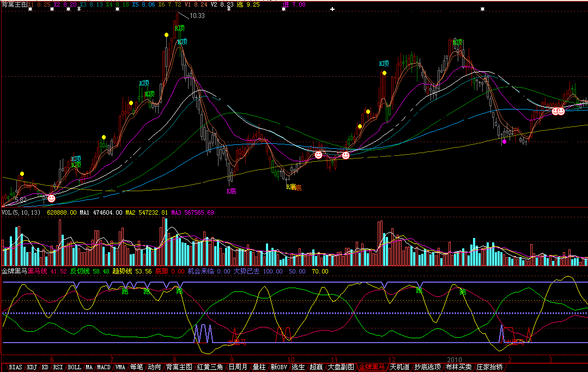
Task: Open the MACD indicator tab
Action: [104, 368]
